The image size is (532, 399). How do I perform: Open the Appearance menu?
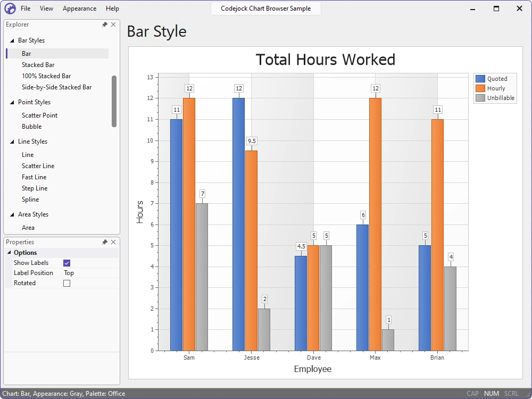pyautogui.click(x=79, y=9)
